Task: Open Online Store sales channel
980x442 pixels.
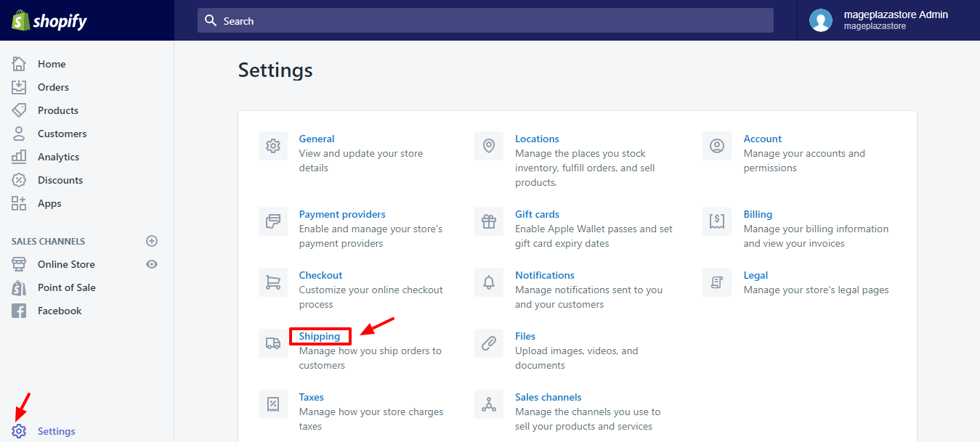Action: point(66,264)
